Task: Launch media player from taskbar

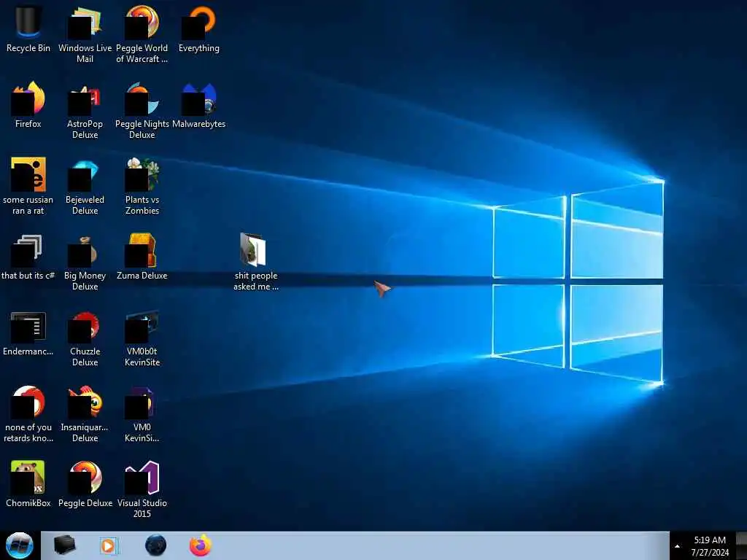Action: pos(109,545)
